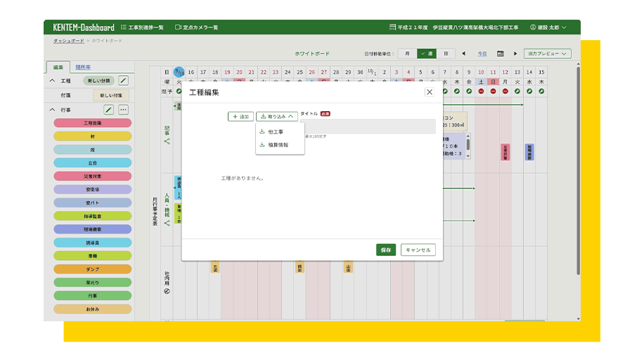Click the download icon beside 積算情報

262,145
